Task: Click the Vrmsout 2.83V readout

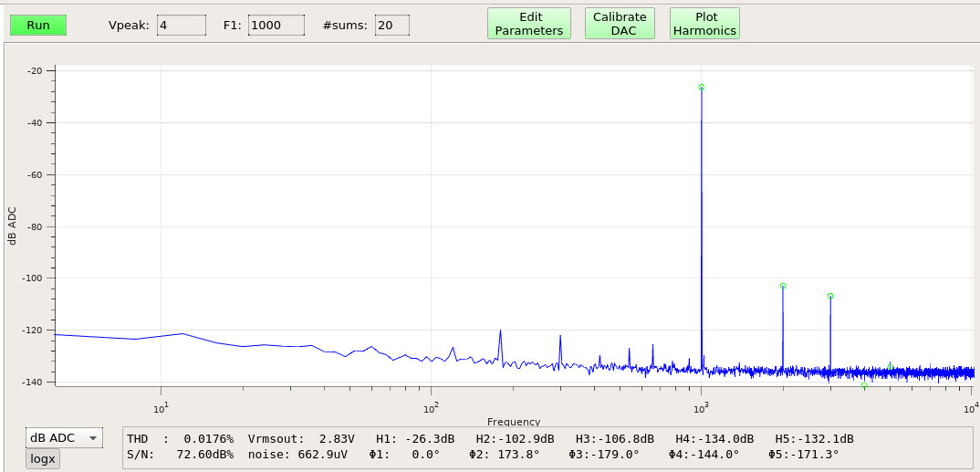Action: (301, 439)
